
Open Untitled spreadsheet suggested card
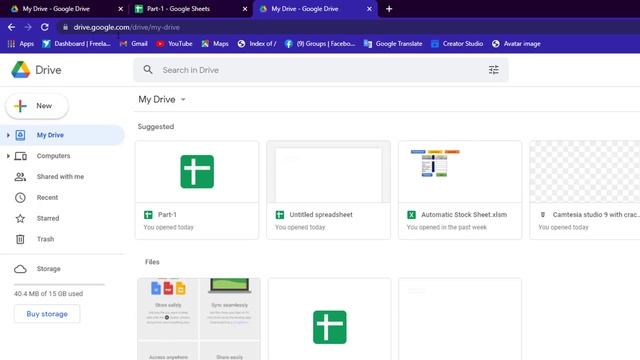329,190
